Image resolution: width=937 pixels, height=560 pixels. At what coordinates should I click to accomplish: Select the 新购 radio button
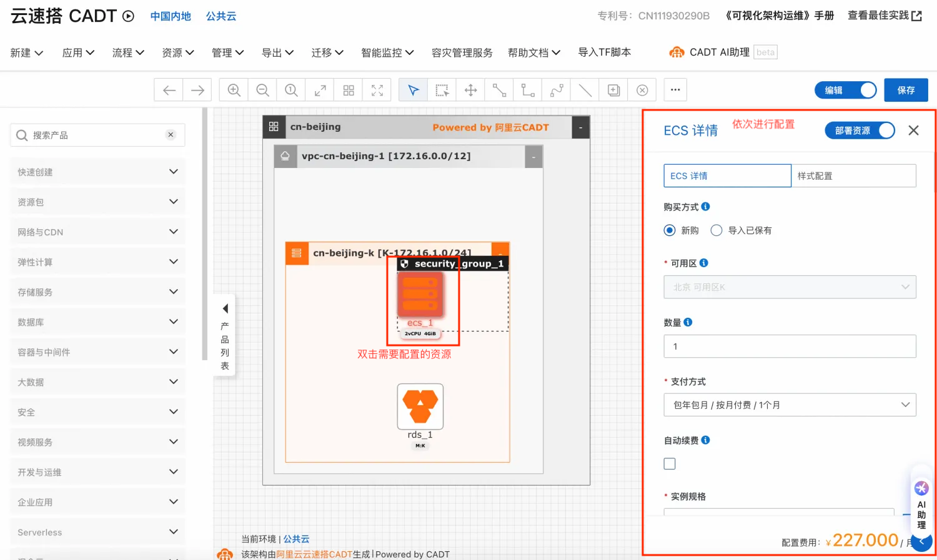tap(670, 230)
